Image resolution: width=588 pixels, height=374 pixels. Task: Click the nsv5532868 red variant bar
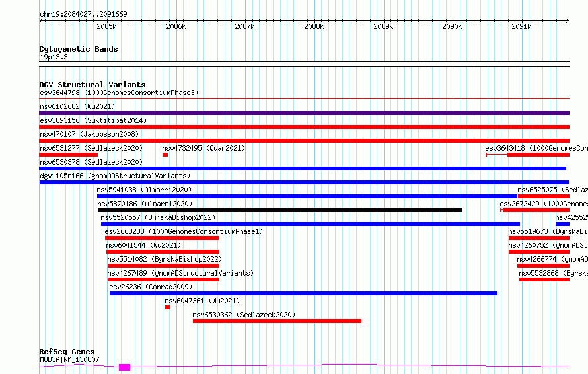[544, 280]
